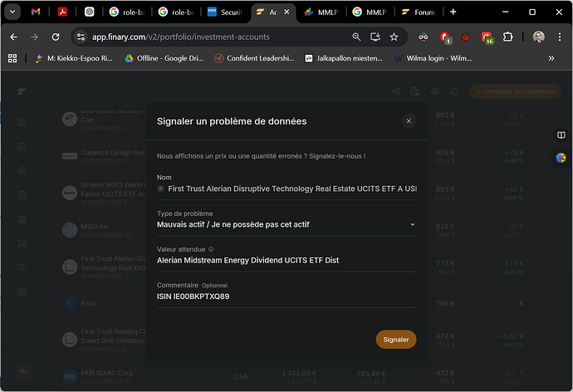Image resolution: width=573 pixels, height=392 pixels.
Task: Click the dashboard grid icon in the sidebar
Action: [22, 121]
